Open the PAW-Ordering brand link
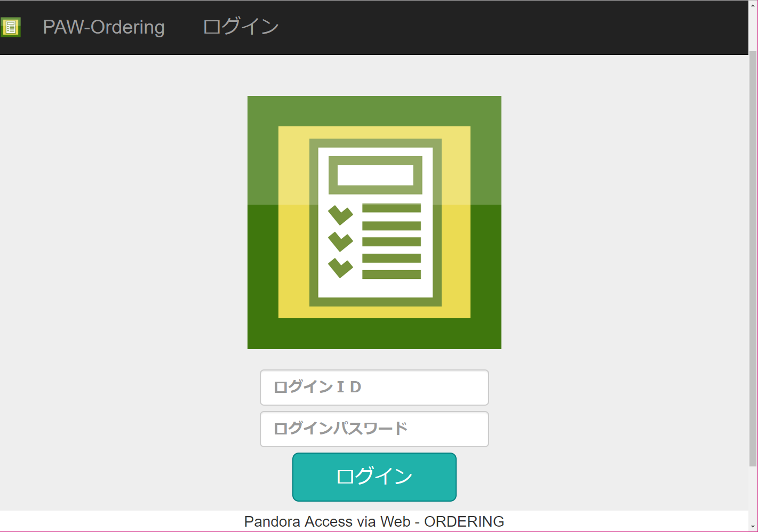The image size is (758, 532). pyautogui.click(x=103, y=27)
